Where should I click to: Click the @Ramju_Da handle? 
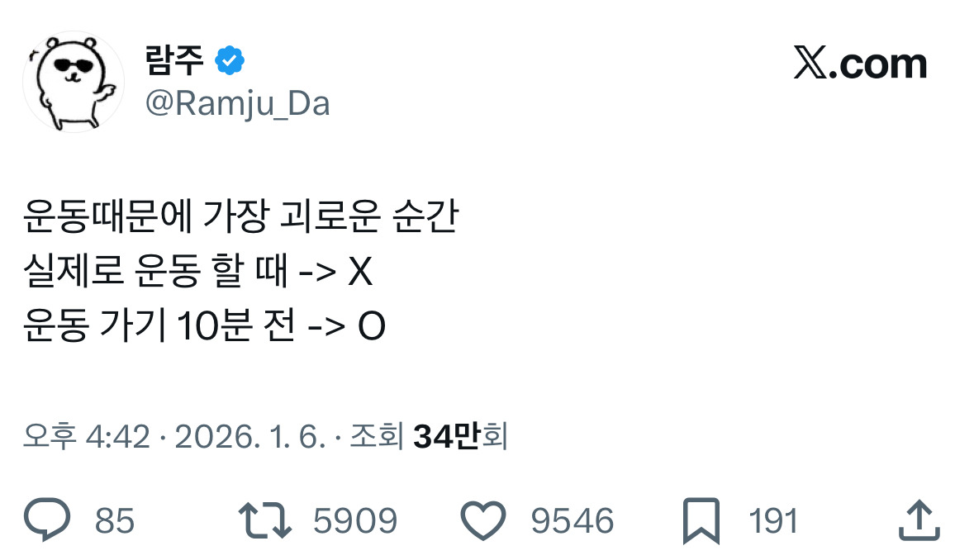(x=237, y=103)
